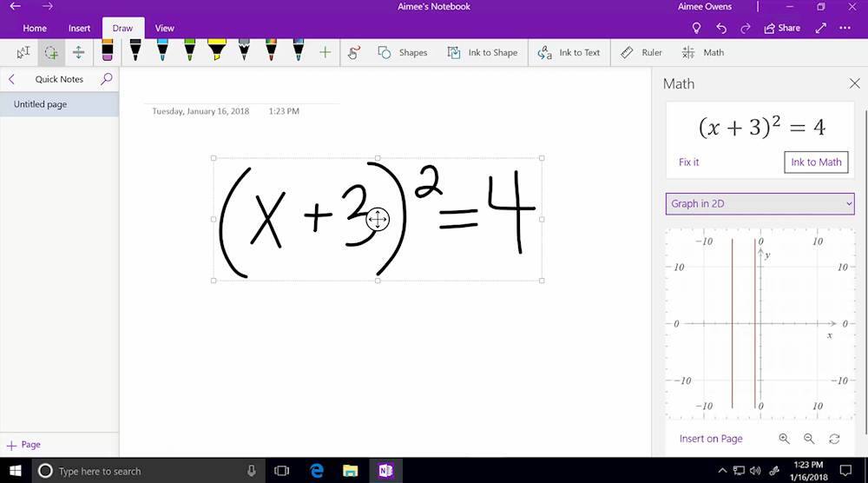Pick the yellow highlighter pen

(216, 51)
